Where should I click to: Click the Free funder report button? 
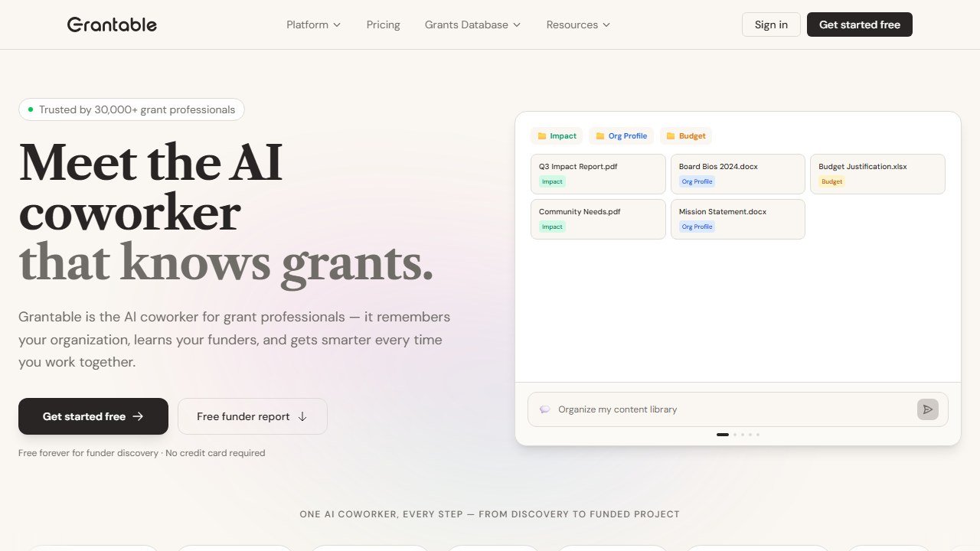pos(253,416)
